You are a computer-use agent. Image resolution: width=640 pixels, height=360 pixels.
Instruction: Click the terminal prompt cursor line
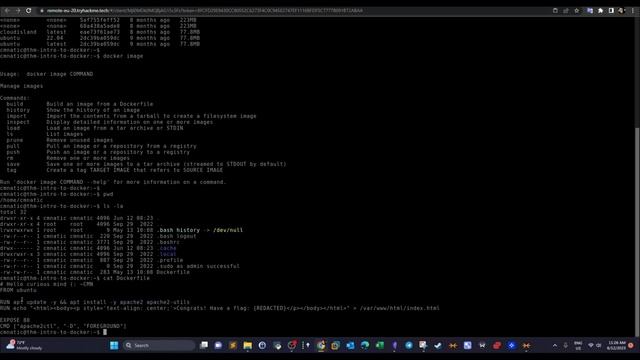(53, 332)
